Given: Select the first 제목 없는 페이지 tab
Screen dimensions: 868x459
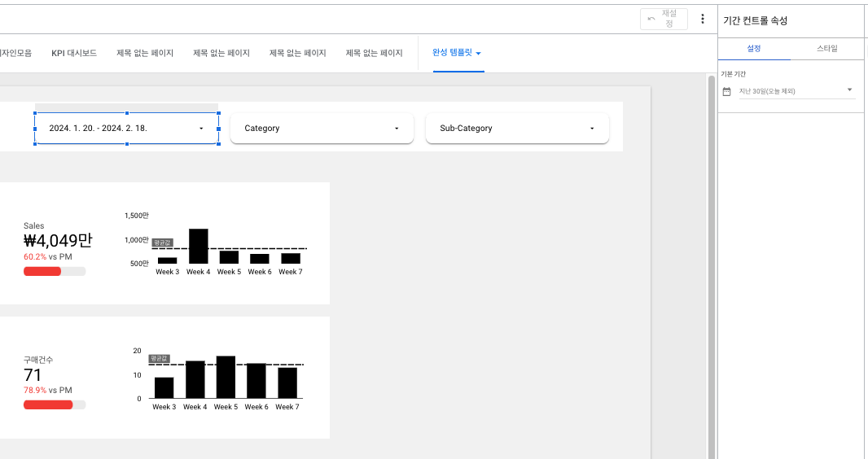Looking at the screenshot, I should point(145,53).
